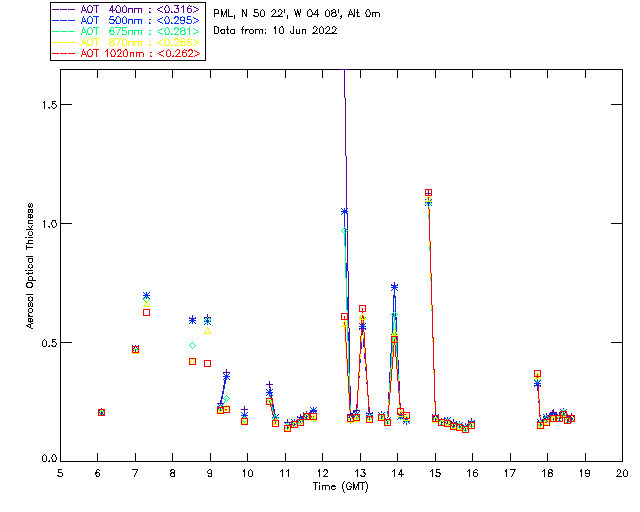Click the 13 x-axis tick label
This screenshot has height=512, width=640.
coord(360,473)
